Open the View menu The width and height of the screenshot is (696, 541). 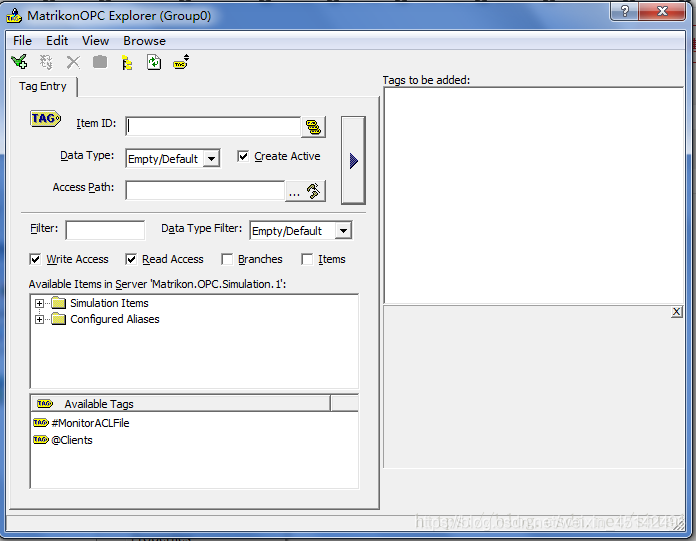click(95, 41)
